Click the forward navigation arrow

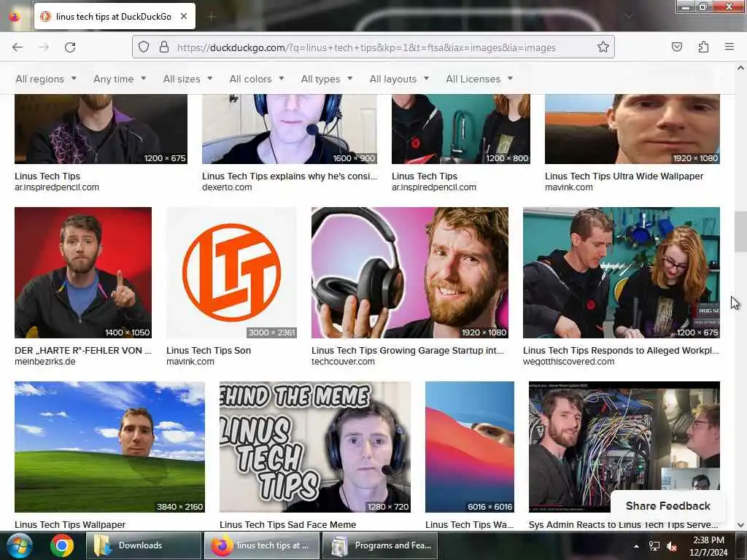44,47
